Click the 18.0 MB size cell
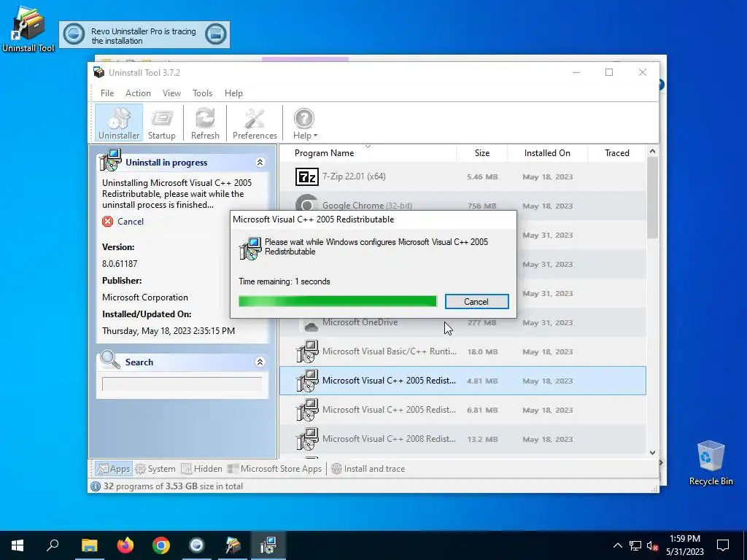The height and width of the screenshot is (560, 747). [x=482, y=352]
